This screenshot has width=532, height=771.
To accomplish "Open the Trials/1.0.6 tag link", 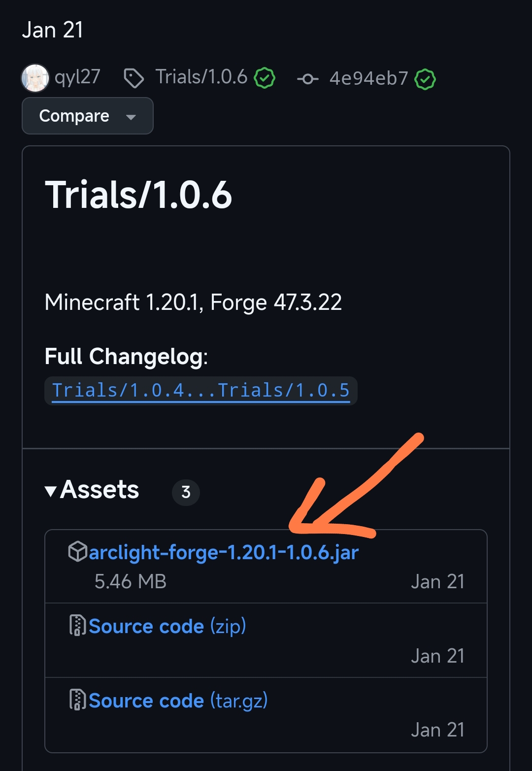I will [201, 77].
